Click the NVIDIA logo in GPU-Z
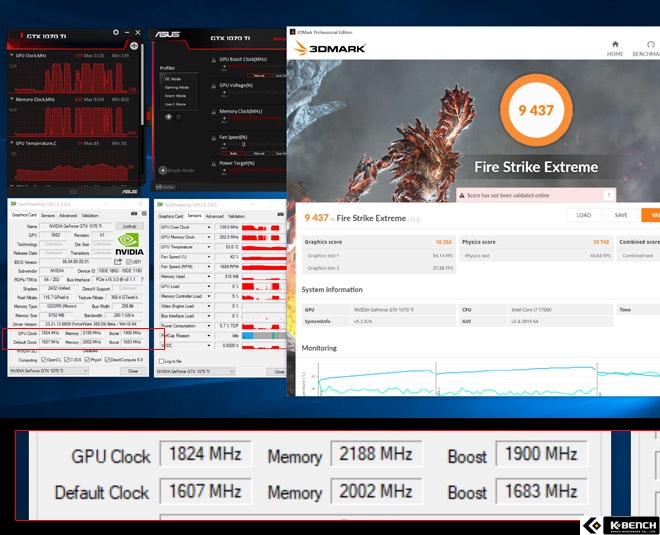The height and width of the screenshot is (535, 660). click(x=129, y=245)
